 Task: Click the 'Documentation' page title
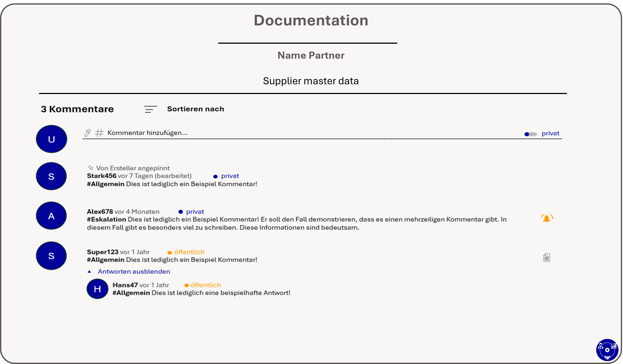(x=311, y=20)
